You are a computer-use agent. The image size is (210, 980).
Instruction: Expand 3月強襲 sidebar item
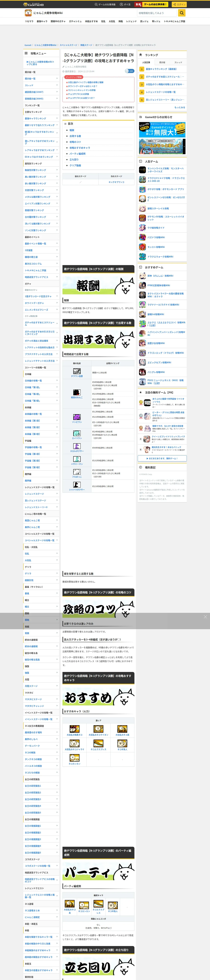click(41, 250)
